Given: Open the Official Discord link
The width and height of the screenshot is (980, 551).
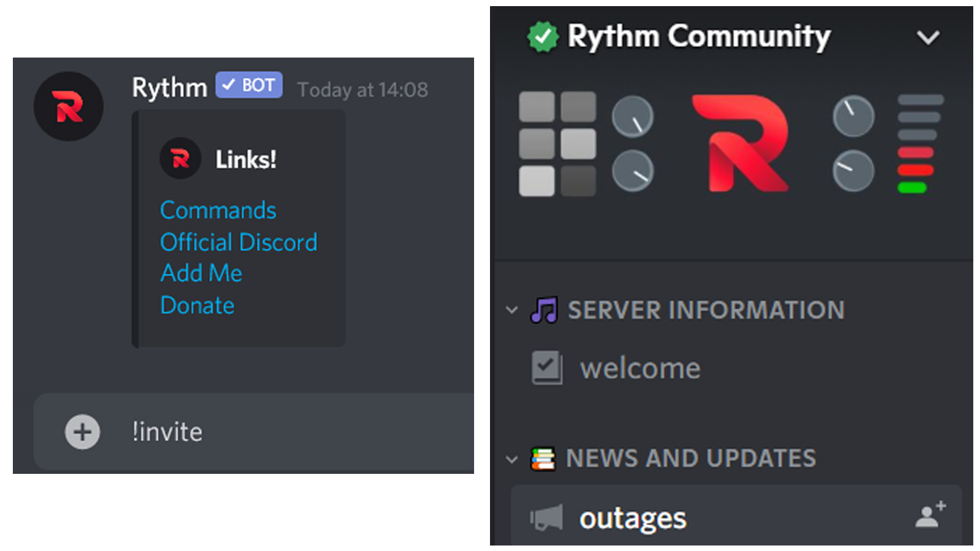Looking at the screenshot, I should pyautogui.click(x=239, y=242).
